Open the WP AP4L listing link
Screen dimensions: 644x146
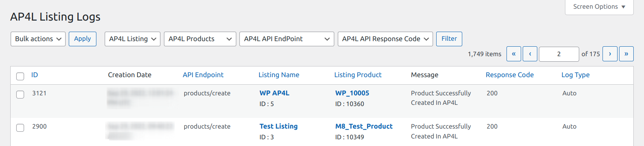pyautogui.click(x=275, y=93)
